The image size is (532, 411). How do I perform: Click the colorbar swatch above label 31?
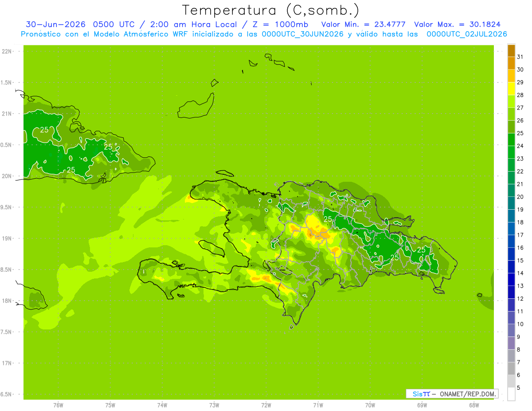511,51
